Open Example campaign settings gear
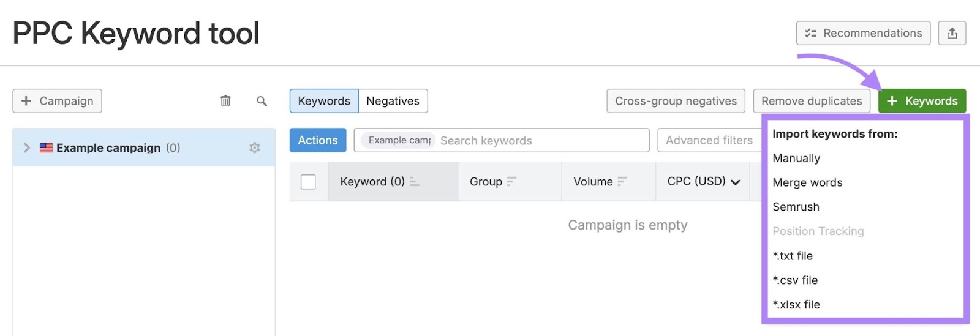Image resolution: width=980 pixels, height=336 pixels. point(255,147)
